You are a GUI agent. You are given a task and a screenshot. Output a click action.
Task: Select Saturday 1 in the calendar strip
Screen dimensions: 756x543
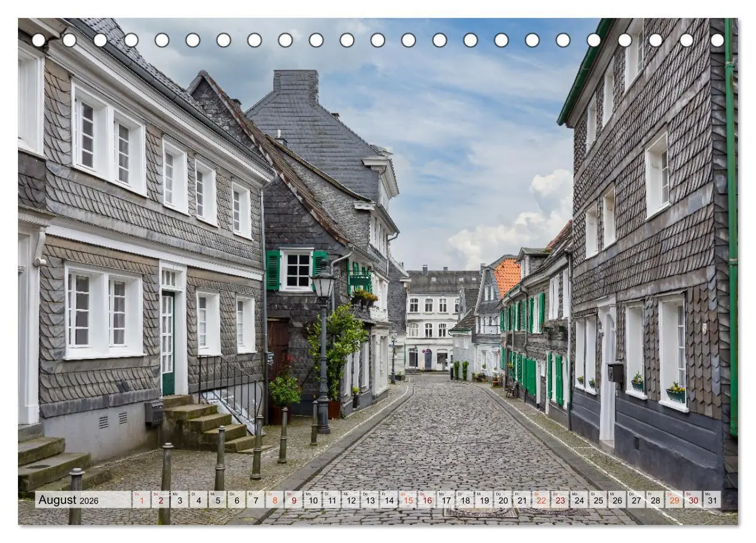142,500
